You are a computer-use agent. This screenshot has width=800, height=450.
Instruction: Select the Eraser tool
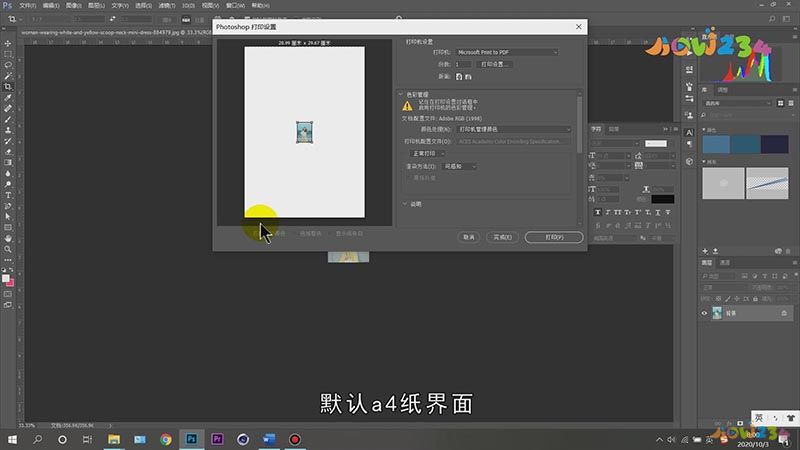(8, 152)
